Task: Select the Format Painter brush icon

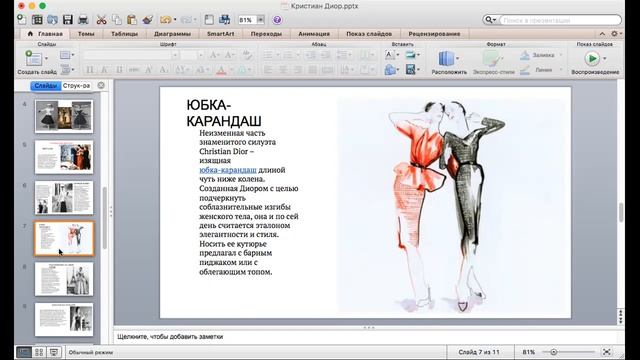Action: pos(147,20)
